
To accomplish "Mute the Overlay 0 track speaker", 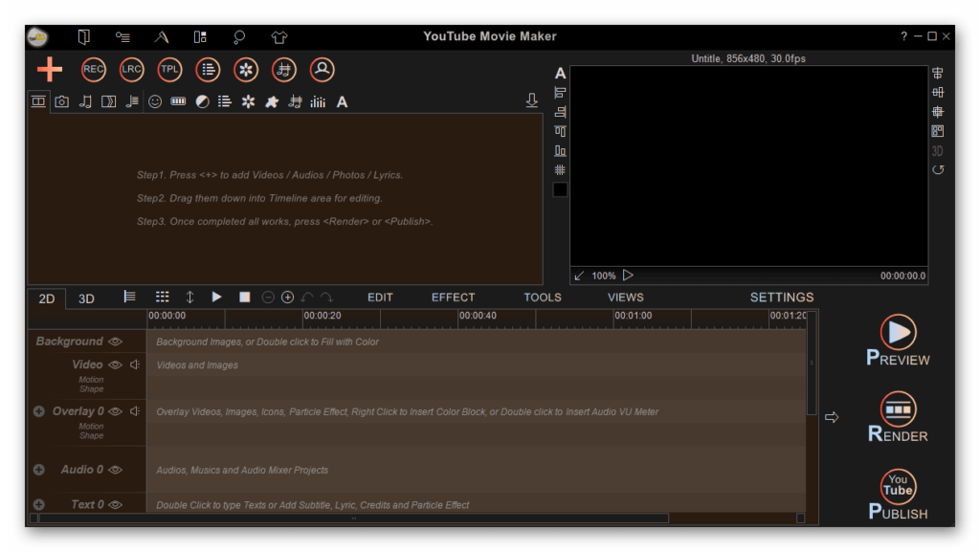I will 135,411.
